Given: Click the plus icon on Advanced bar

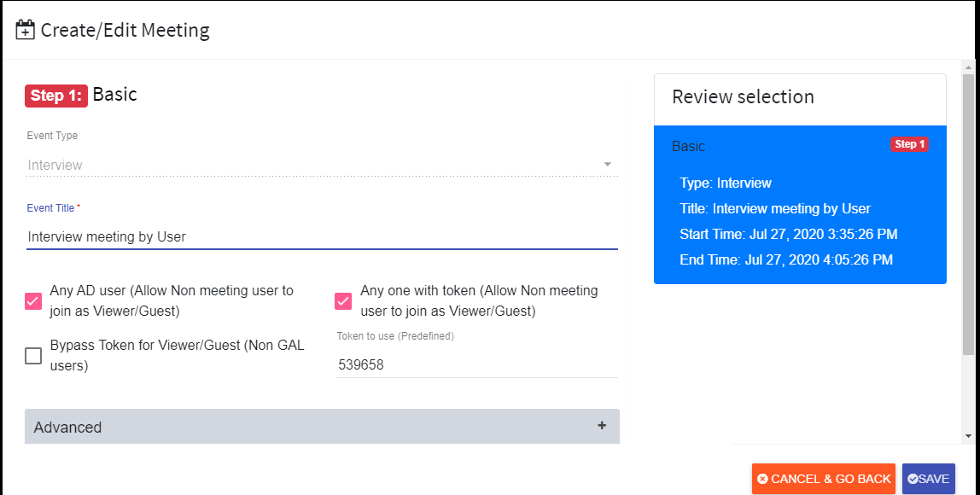Looking at the screenshot, I should click(602, 426).
